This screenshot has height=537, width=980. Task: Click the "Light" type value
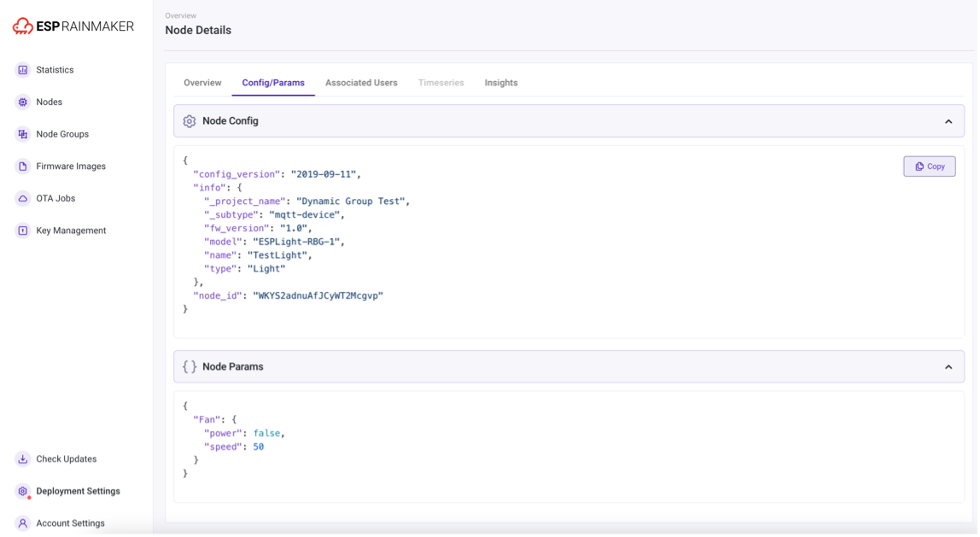pyautogui.click(x=266, y=269)
